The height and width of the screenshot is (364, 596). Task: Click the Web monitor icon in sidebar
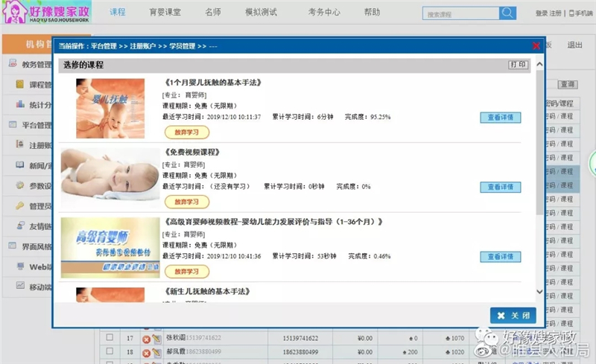click(x=20, y=266)
